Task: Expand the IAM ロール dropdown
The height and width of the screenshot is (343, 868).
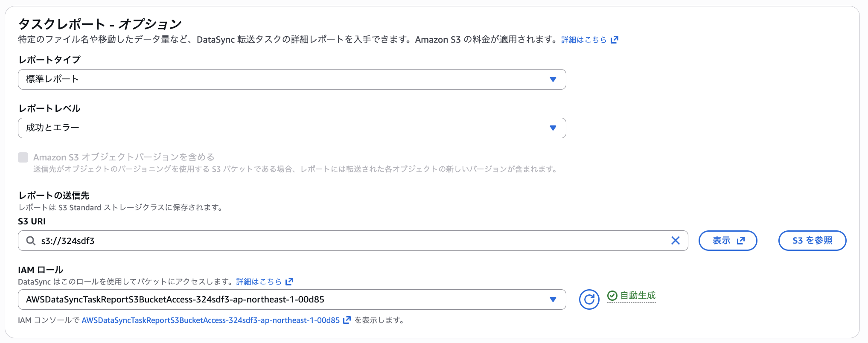Action: (x=292, y=299)
